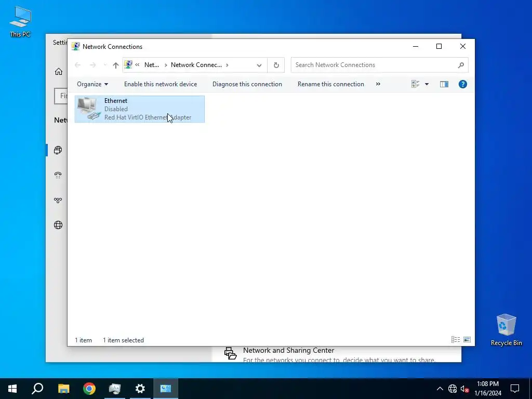Go up one folder level
This screenshot has height=399, width=532.
click(116, 65)
